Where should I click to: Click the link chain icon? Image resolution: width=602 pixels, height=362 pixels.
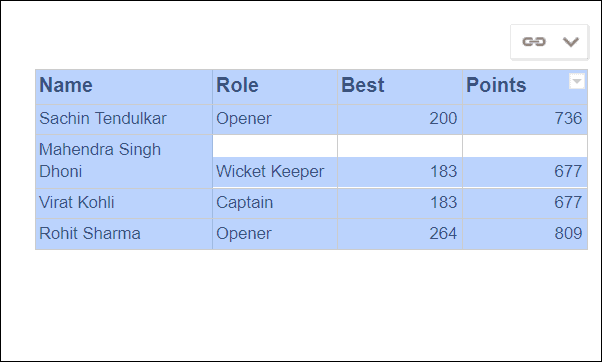[x=534, y=41]
